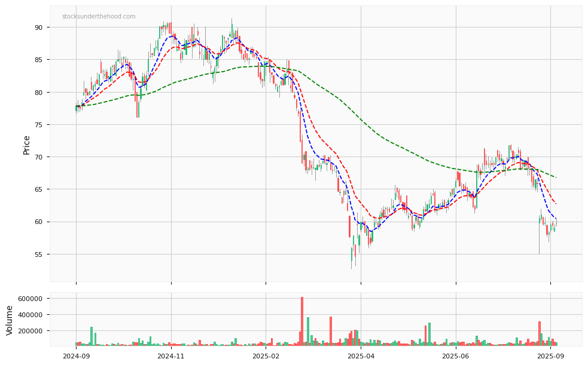Viewport: 588px width, 365px height.
Task: Select the price axis tick "55"
Action: tap(39, 254)
